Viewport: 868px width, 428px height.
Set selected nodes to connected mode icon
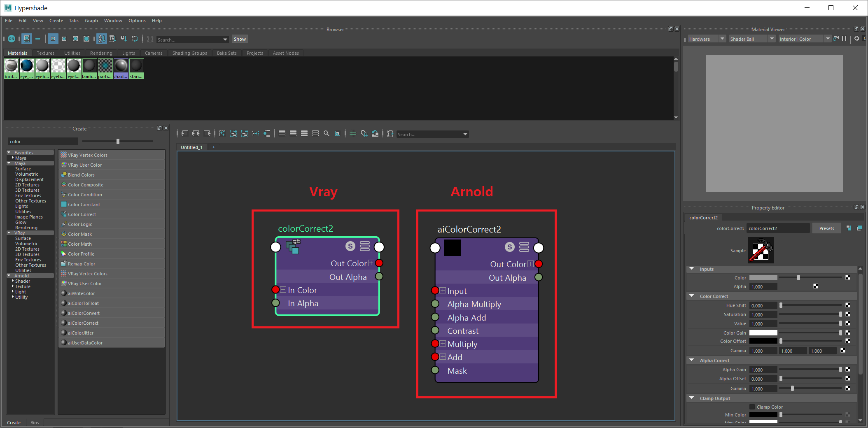[293, 133]
